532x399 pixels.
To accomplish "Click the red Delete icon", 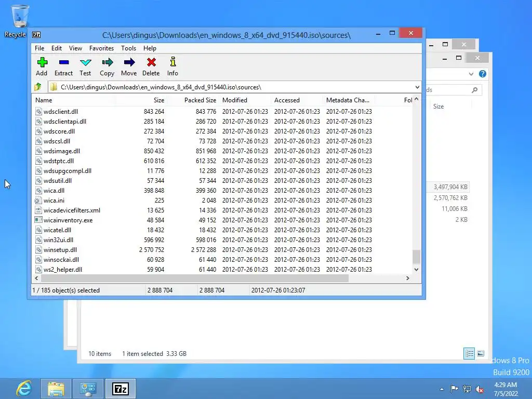I will (151, 62).
